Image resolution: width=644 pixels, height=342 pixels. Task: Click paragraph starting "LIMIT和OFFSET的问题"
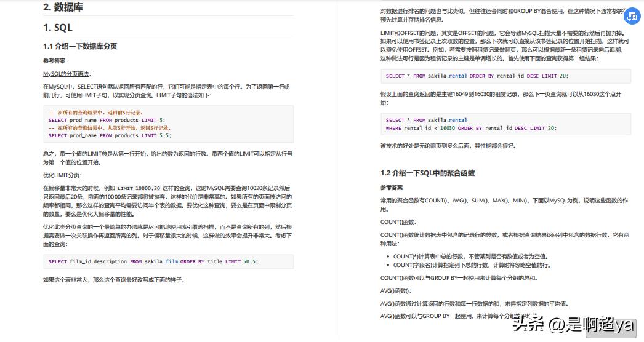pos(505,46)
